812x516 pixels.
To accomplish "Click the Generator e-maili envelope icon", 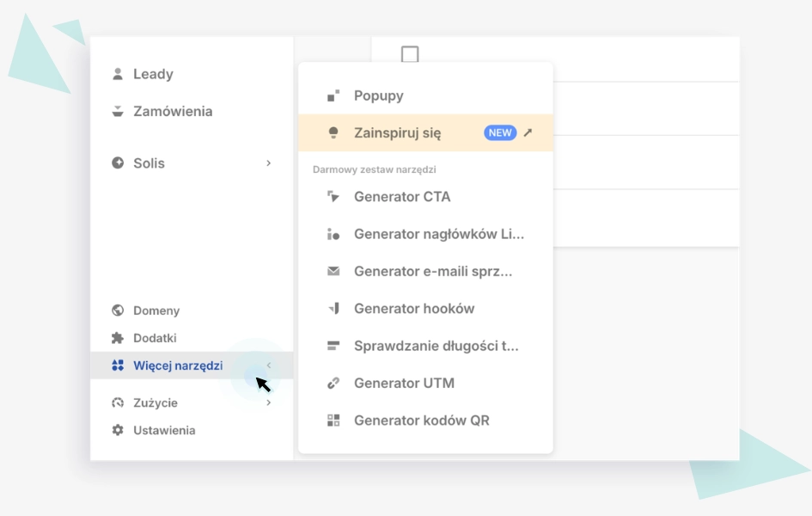I will pos(333,271).
